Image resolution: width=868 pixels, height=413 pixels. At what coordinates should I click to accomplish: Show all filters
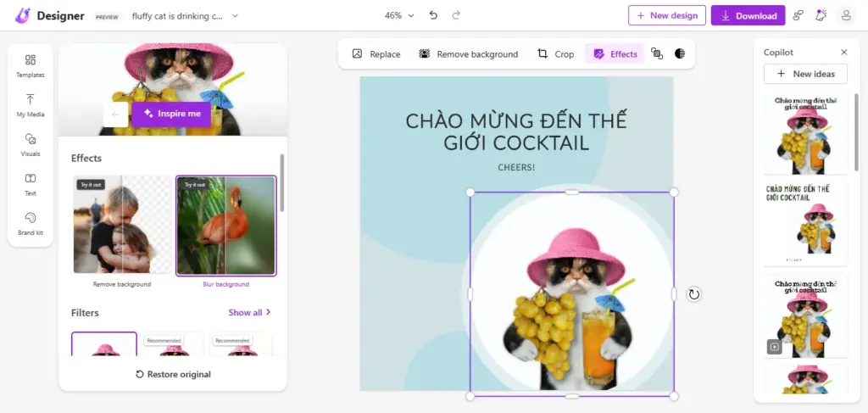(x=249, y=312)
